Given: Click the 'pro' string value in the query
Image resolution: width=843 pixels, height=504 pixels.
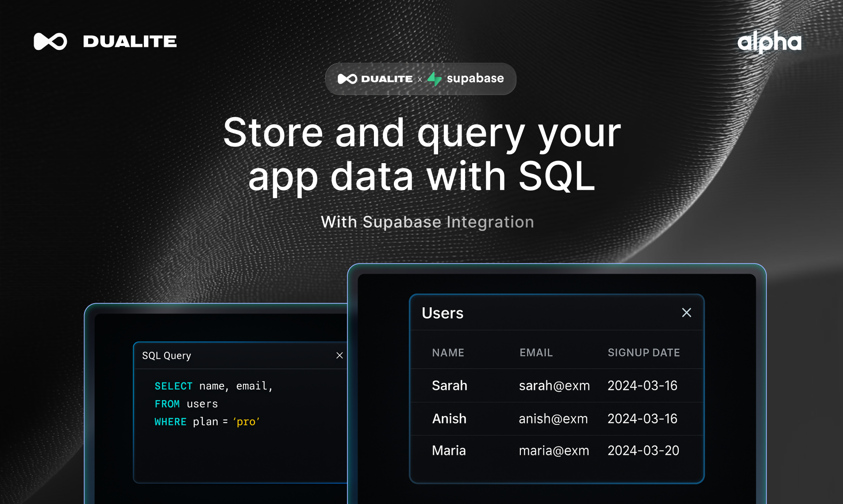Looking at the screenshot, I should point(246,422).
